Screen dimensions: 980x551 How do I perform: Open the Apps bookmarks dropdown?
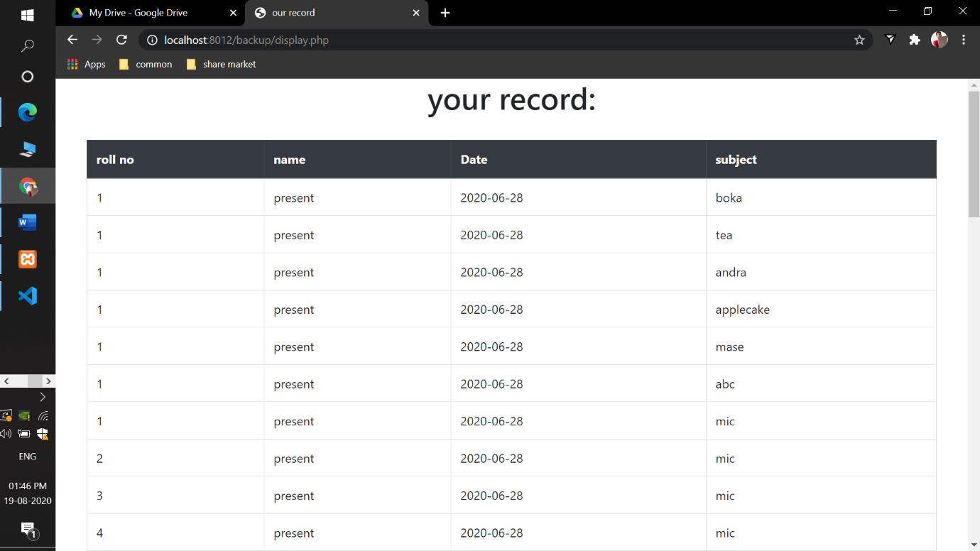tap(85, 64)
